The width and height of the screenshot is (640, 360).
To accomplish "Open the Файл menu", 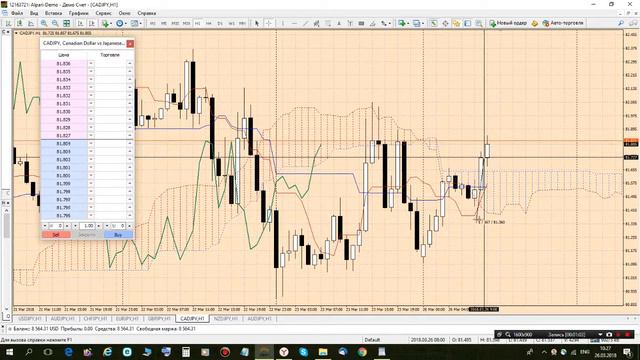I will click(x=17, y=13).
